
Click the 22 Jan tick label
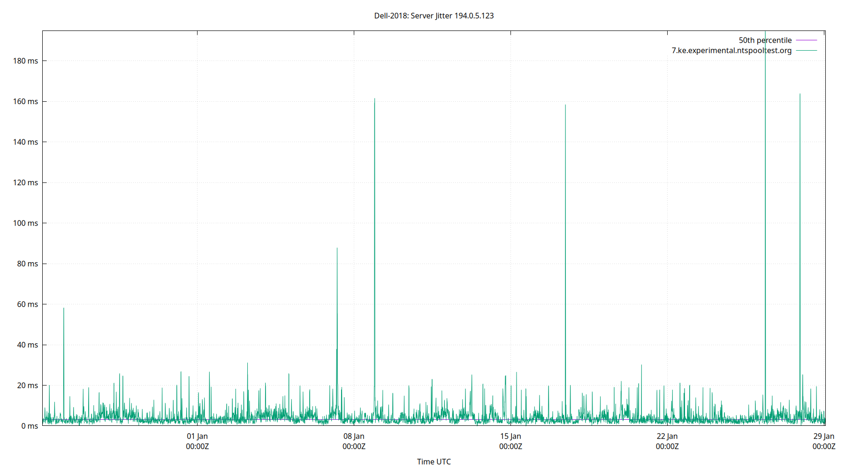pyautogui.click(x=667, y=436)
